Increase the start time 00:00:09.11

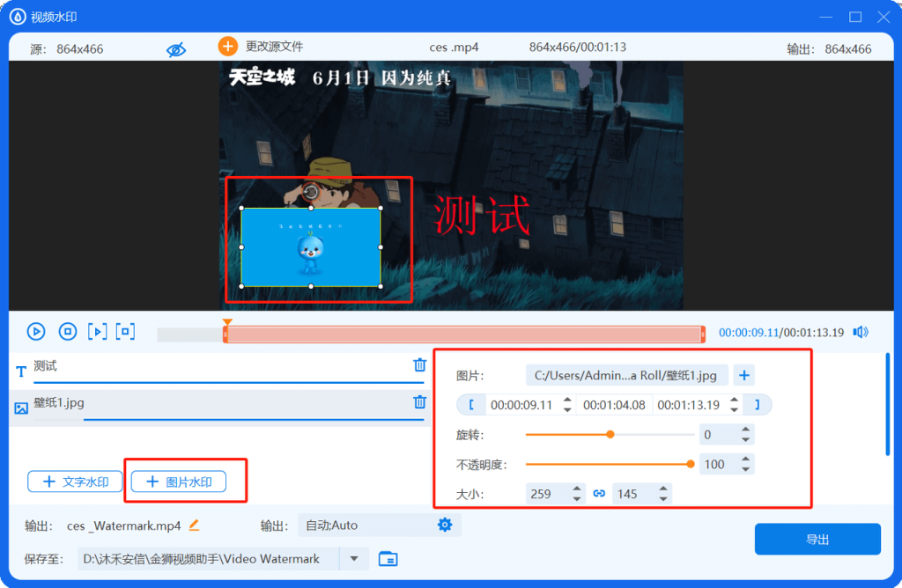coord(568,400)
